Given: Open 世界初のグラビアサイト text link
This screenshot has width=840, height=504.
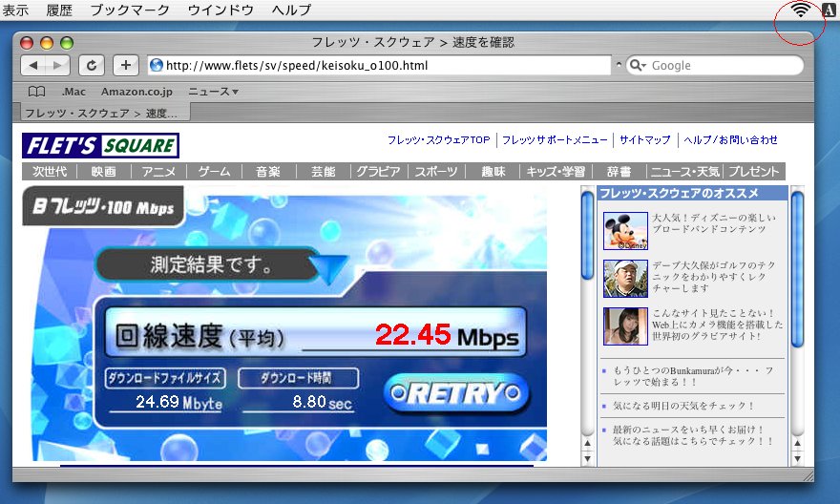Looking at the screenshot, I should (717, 325).
